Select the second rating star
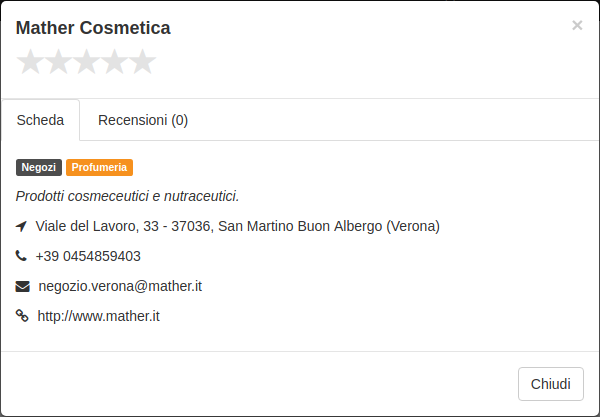The height and width of the screenshot is (417, 600). 58,61
